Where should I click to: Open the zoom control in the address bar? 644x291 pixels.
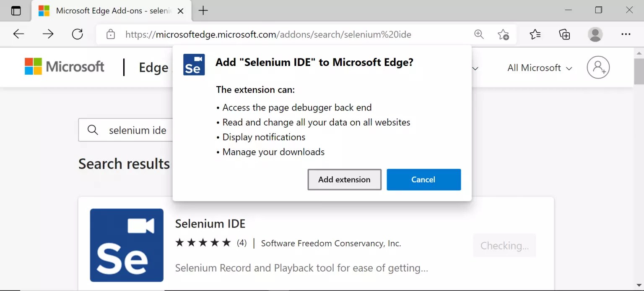pyautogui.click(x=479, y=34)
